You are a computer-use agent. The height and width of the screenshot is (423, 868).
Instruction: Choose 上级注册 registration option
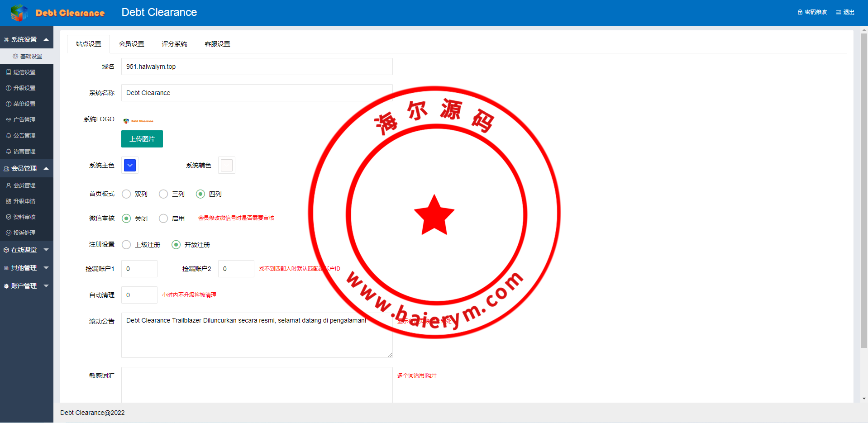[x=126, y=245]
